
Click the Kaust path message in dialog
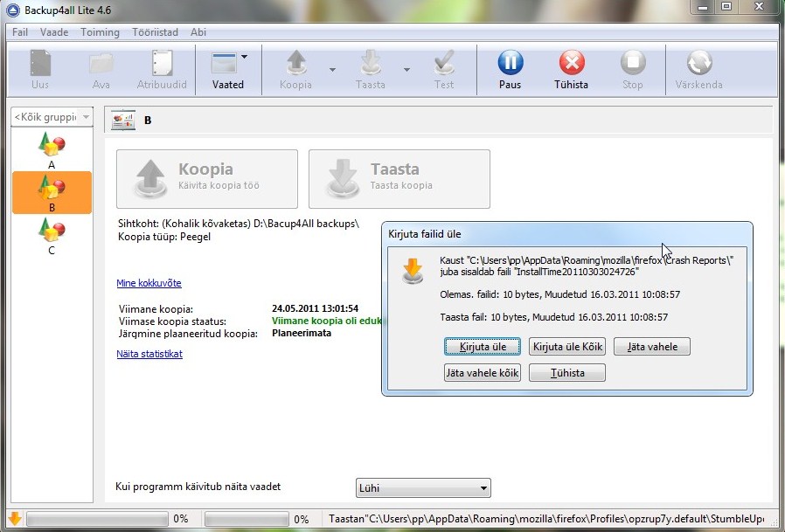[587, 266]
